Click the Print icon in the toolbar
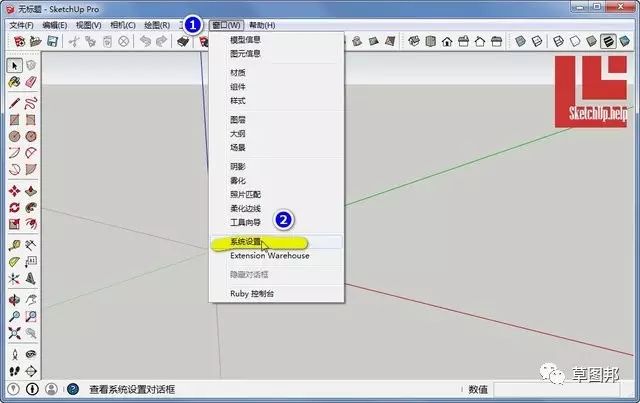Image resolution: width=640 pixels, height=403 pixels. coord(183,41)
